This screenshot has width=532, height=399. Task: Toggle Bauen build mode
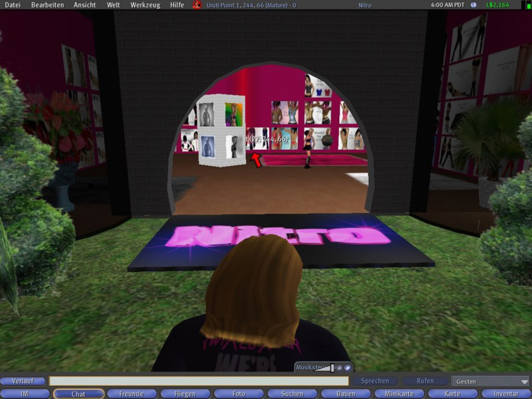click(346, 394)
